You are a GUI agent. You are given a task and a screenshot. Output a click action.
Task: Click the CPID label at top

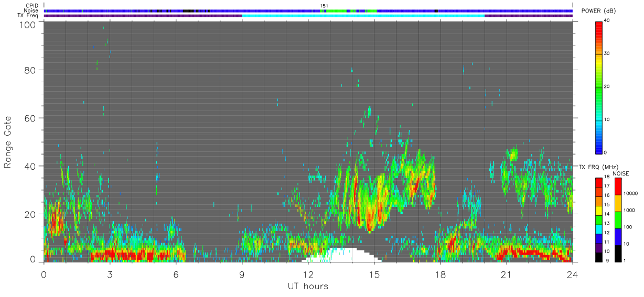33,6
